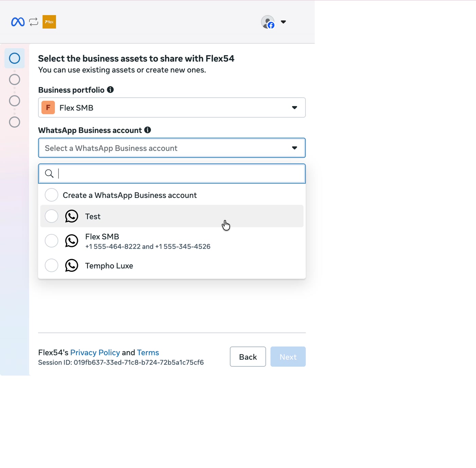Click WhatsApp icon next to Flex SMB
The width and height of the screenshot is (476, 468).
click(x=72, y=241)
